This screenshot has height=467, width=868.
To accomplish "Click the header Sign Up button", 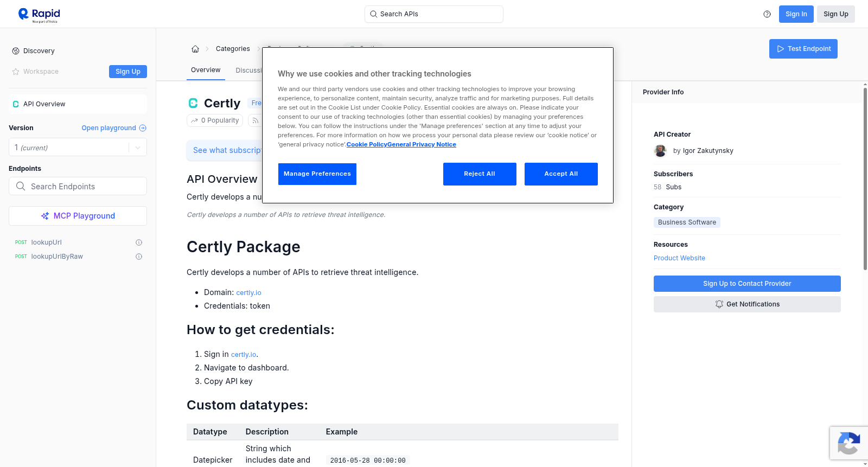I will tap(835, 14).
